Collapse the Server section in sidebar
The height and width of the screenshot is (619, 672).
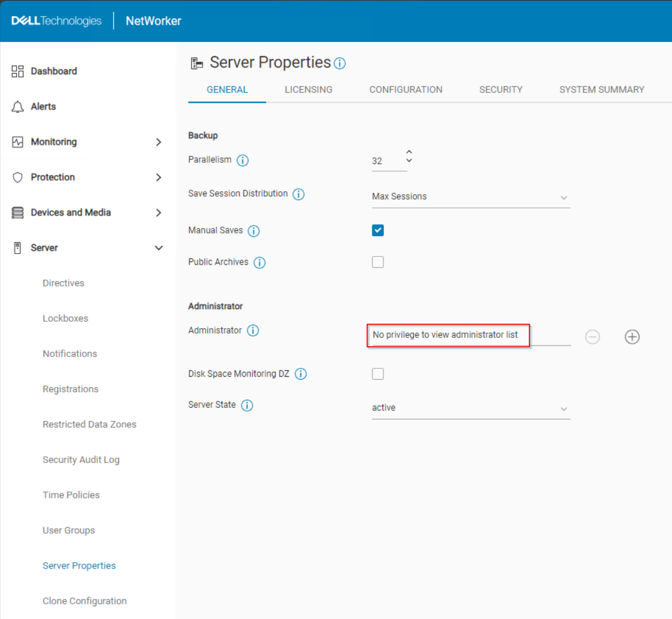[159, 248]
